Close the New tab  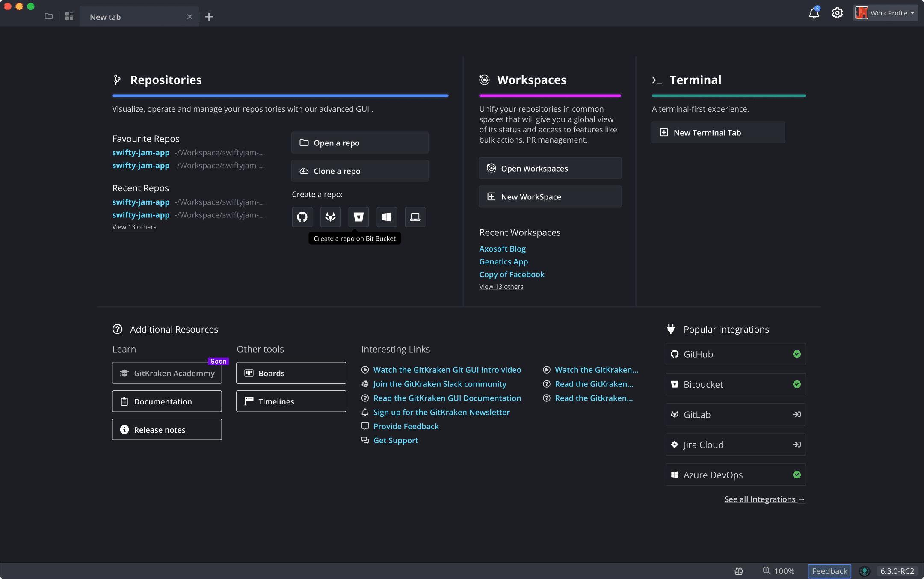(x=190, y=17)
